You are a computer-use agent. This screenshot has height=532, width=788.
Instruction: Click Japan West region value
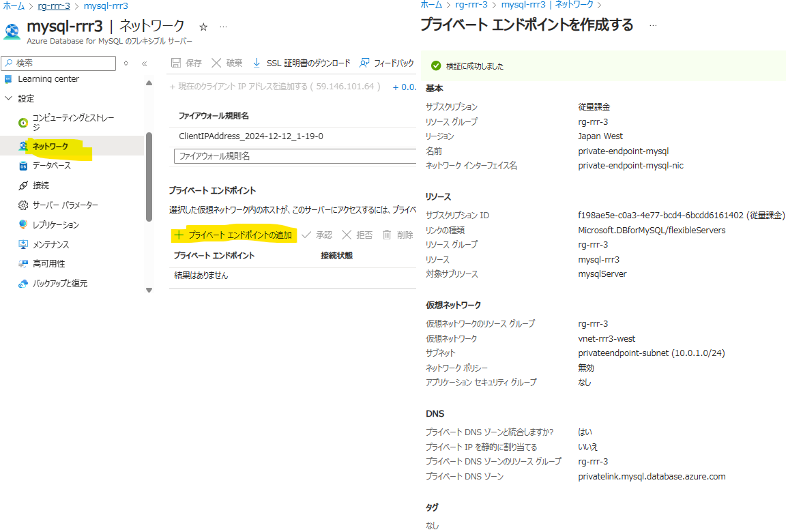(600, 136)
